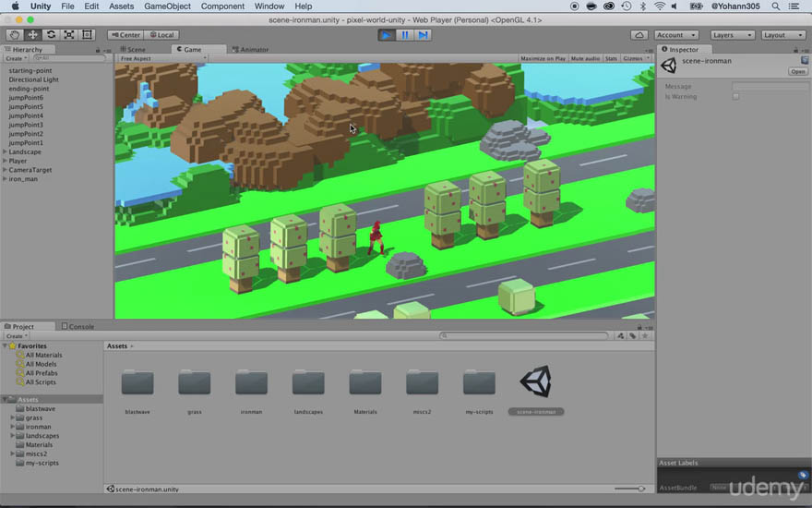
Task: Expand the grass folder in the Project tree
Action: (x=12, y=417)
